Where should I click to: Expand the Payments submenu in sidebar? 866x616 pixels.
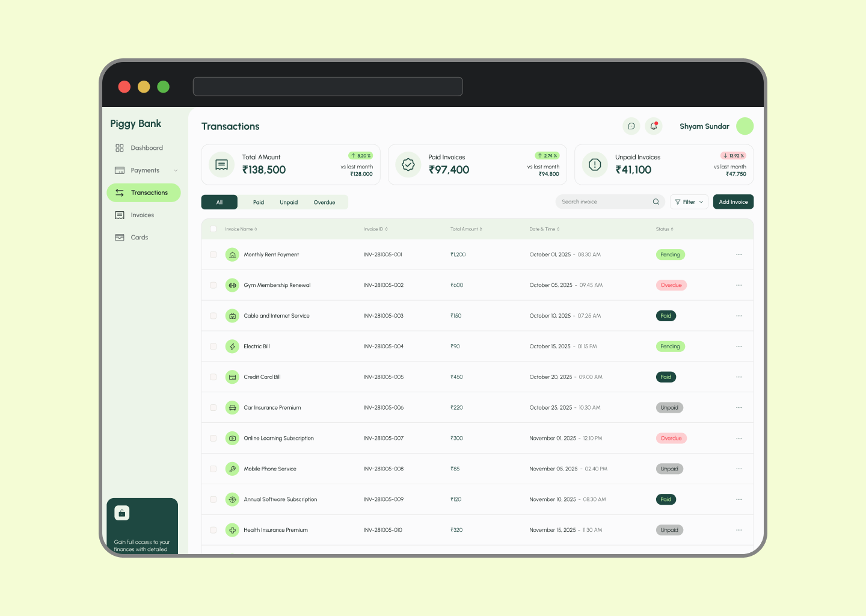point(176,170)
